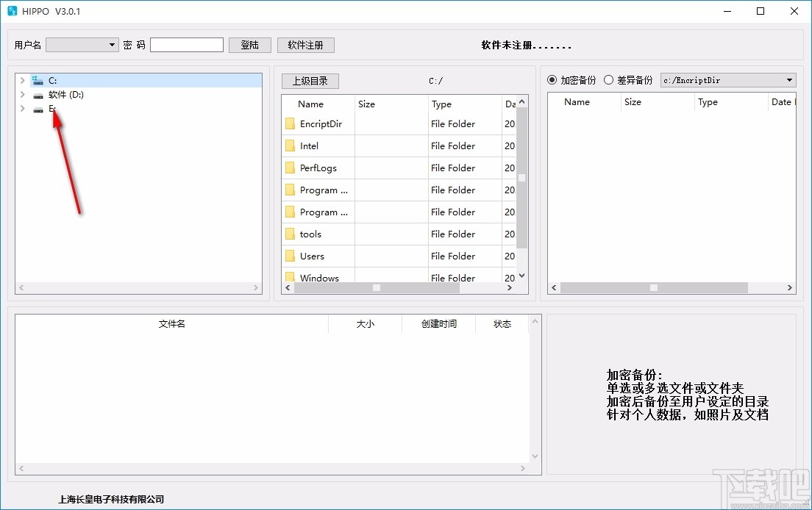This screenshot has width=812, height=510.
Task: Open the tools folder icon
Action: [x=290, y=234]
